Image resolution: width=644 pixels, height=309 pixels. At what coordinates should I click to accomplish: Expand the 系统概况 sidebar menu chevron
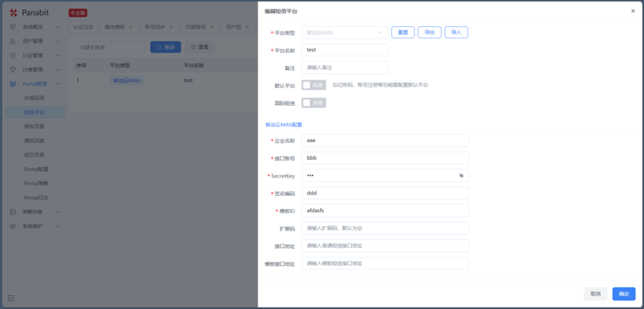pyautogui.click(x=58, y=27)
